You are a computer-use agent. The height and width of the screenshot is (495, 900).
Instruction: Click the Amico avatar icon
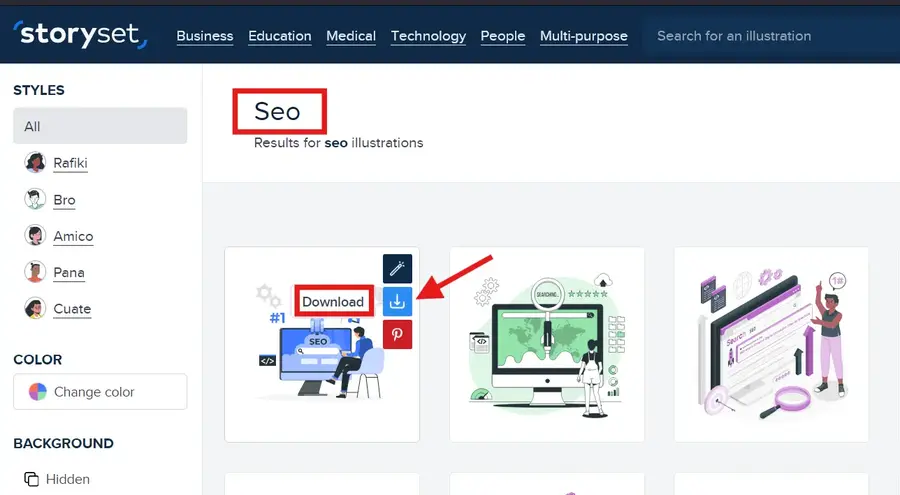point(35,235)
